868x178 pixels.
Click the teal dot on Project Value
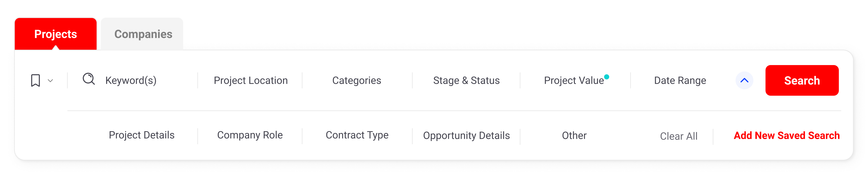606,77
